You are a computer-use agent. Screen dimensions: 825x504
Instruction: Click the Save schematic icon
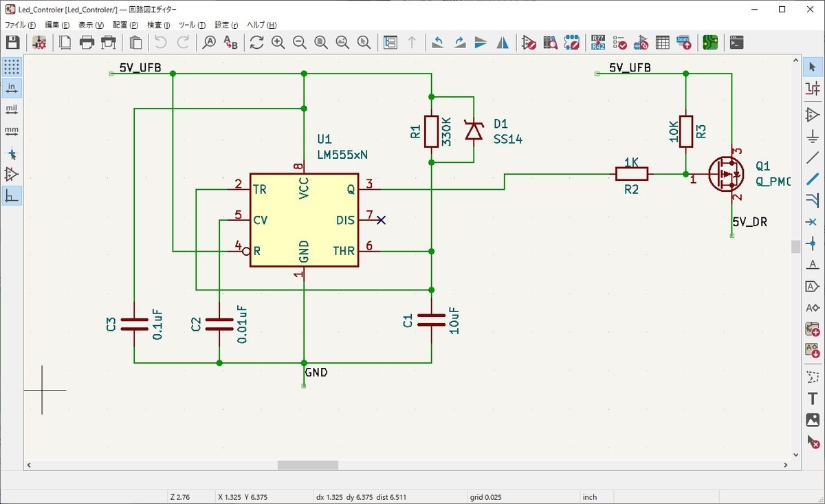pyautogui.click(x=12, y=43)
